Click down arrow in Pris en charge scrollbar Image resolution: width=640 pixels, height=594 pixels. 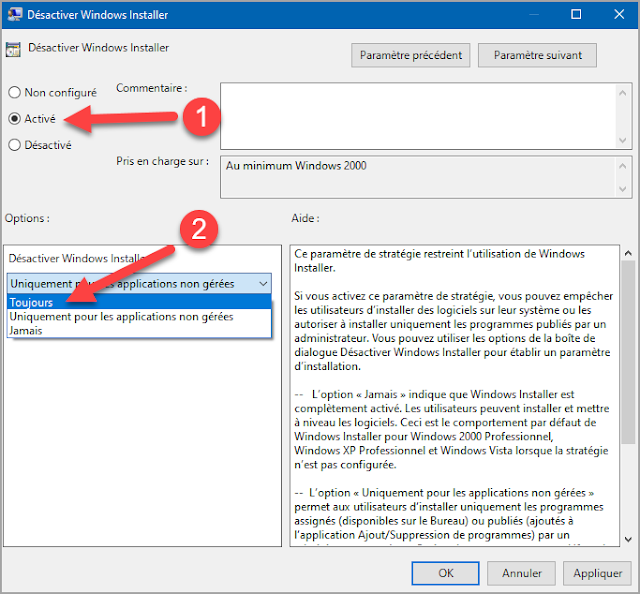point(622,189)
